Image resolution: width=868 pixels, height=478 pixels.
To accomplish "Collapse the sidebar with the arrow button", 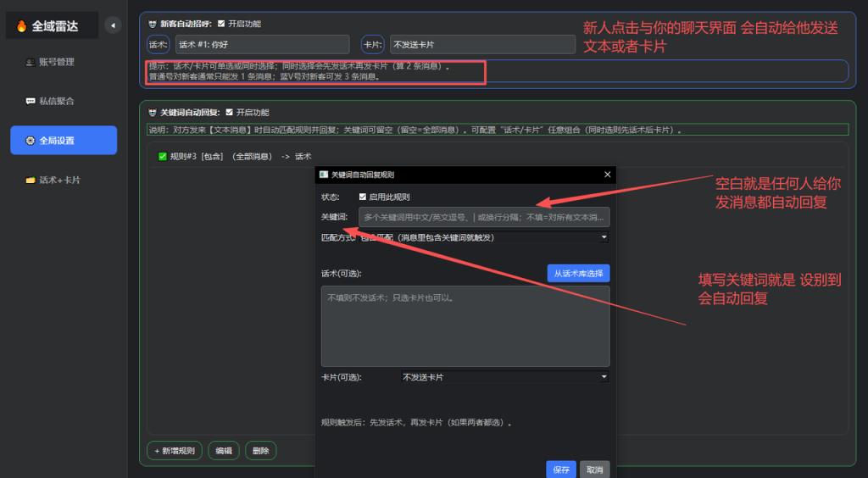I will tap(113, 25).
